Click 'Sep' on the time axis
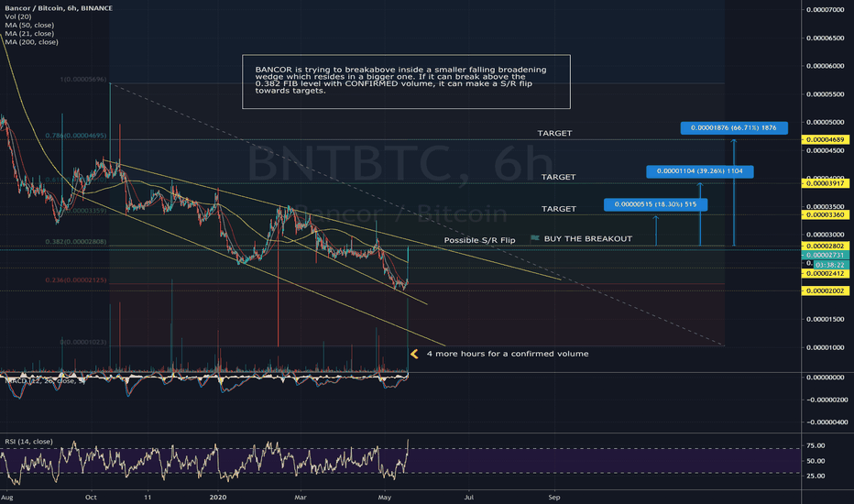 554,497
